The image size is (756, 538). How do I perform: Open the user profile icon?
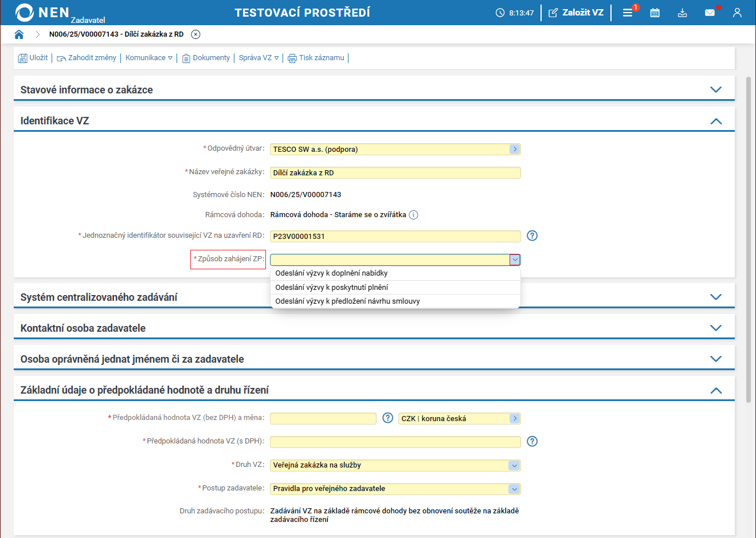pyautogui.click(x=737, y=13)
